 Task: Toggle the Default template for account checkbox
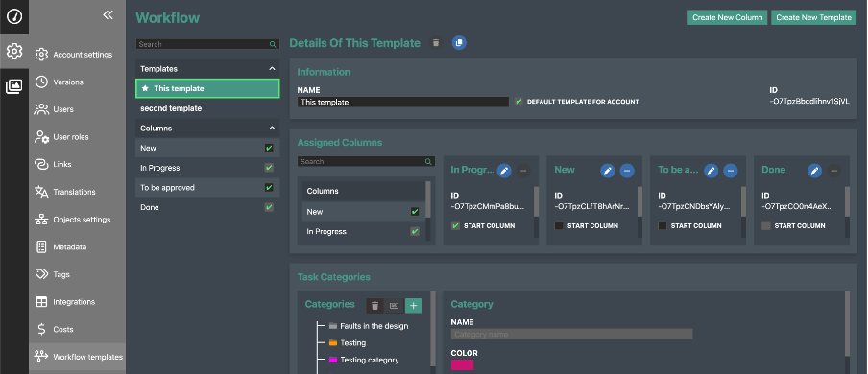pos(518,102)
